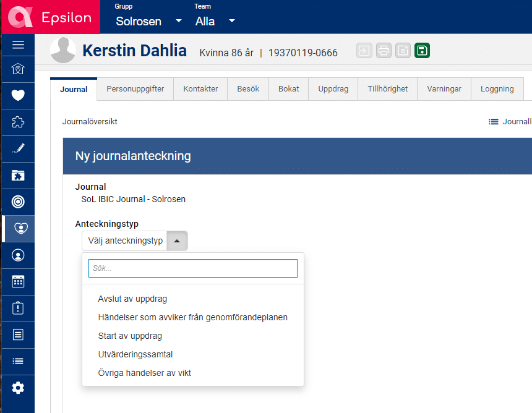This screenshot has width=532, height=413.
Task: Open the puzzle piece sidebar icon
Action: pyautogui.click(x=18, y=122)
